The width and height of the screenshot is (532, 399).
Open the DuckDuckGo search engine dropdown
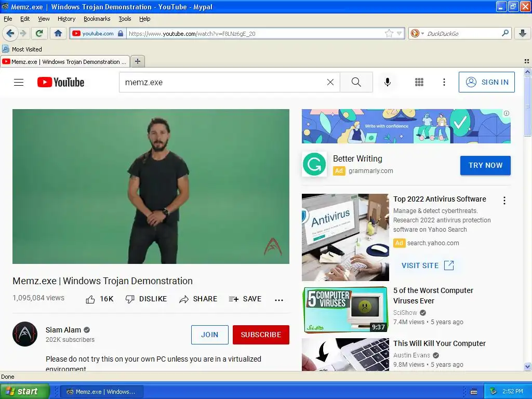pyautogui.click(x=417, y=33)
